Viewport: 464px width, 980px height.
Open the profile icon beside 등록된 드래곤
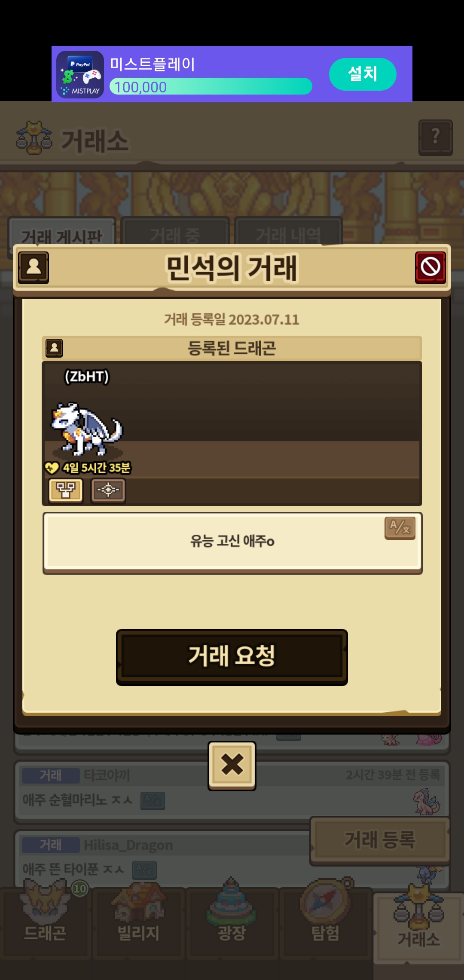(54, 348)
